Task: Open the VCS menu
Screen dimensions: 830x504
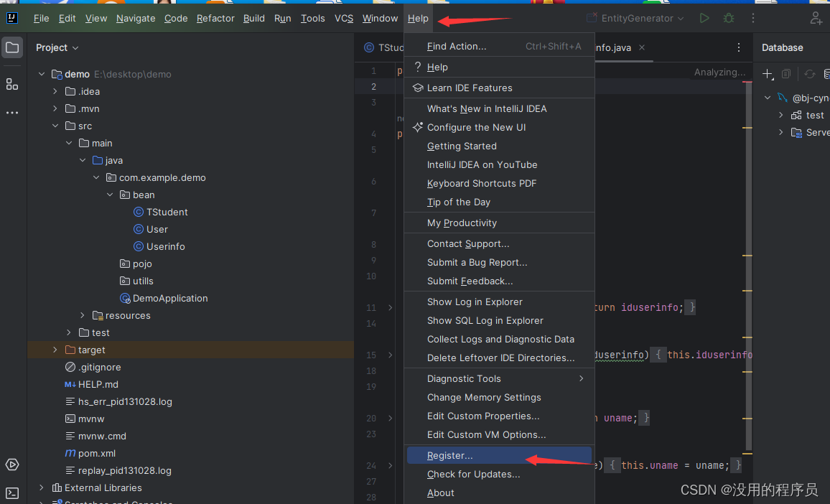Action: click(343, 18)
